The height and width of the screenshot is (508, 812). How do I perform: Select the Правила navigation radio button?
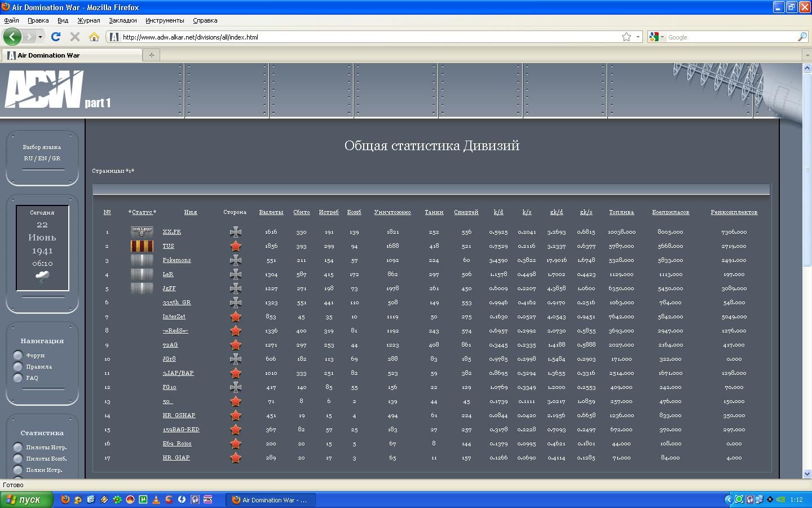[x=18, y=367]
